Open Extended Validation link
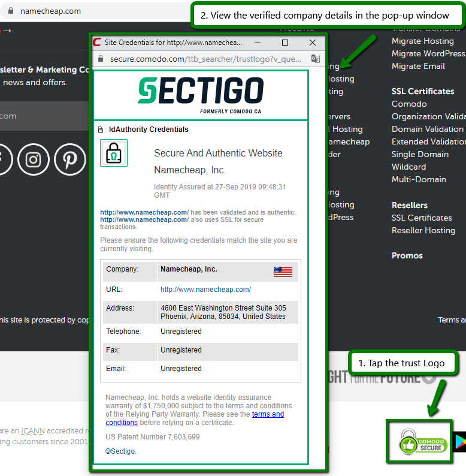The height and width of the screenshot is (476, 466). click(x=428, y=141)
